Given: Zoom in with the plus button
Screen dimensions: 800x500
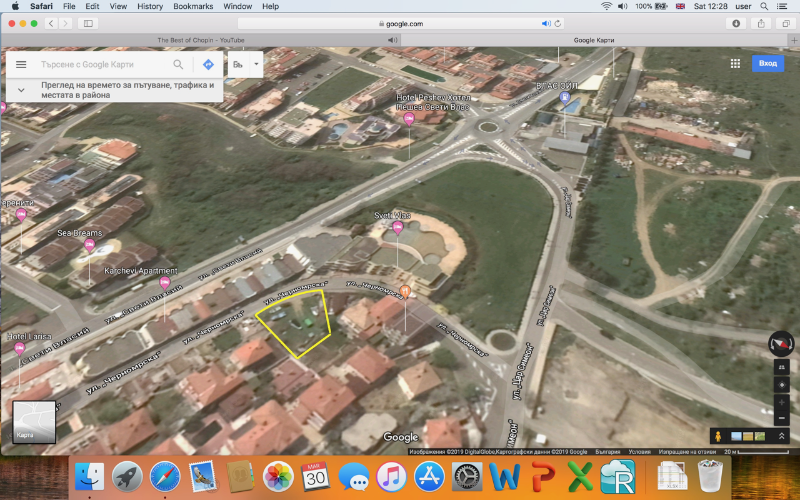Looking at the screenshot, I should click(x=781, y=401).
